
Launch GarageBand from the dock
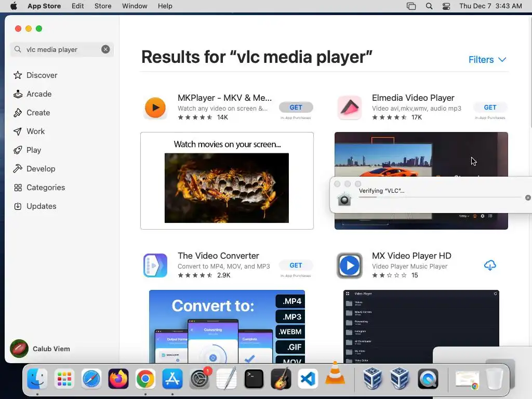[x=281, y=379]
